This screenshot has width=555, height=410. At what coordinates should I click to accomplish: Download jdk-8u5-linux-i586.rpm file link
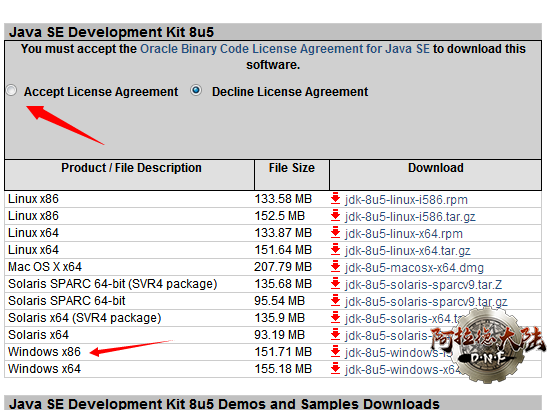click(406, 200)
